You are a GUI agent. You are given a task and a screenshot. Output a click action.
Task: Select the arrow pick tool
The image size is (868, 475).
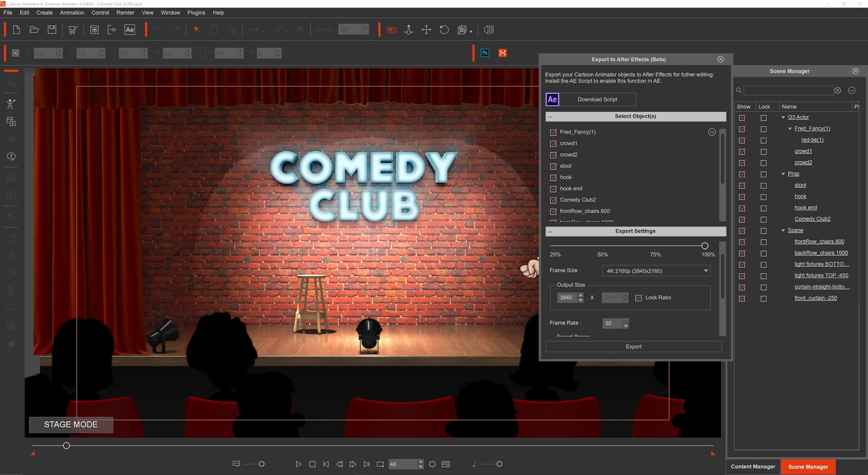[x=197, y=30]
